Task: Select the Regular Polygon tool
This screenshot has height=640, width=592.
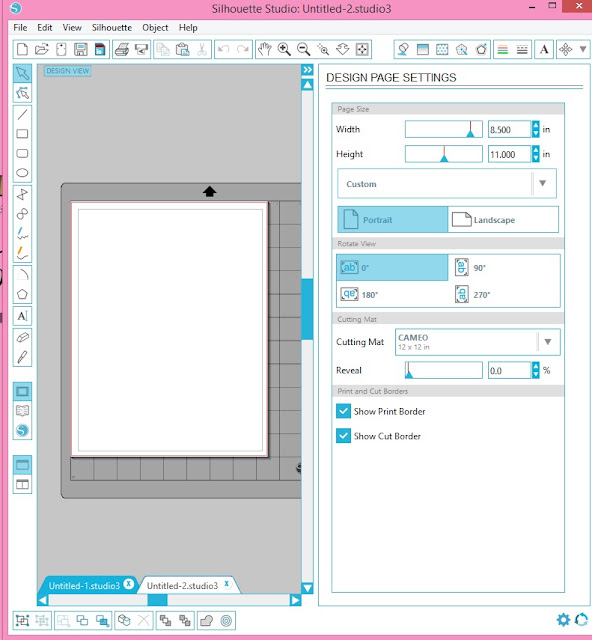Action: tap(22, 294)
